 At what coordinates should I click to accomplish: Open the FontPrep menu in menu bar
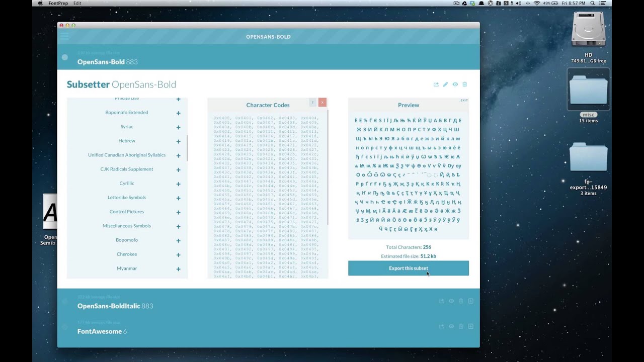coord(58,3)
